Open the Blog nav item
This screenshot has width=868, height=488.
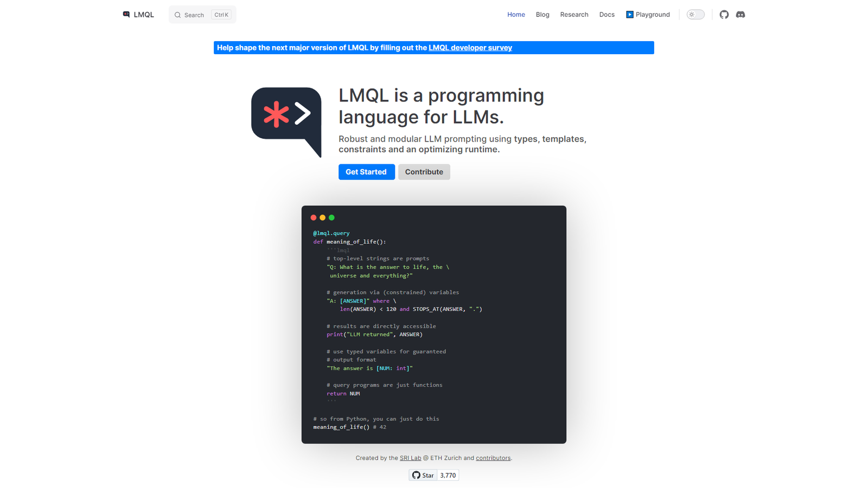tap(542, 15)
